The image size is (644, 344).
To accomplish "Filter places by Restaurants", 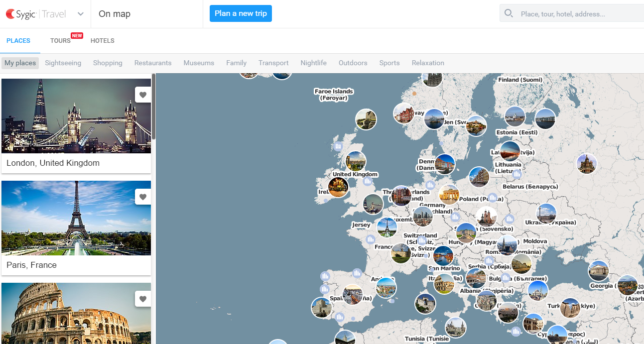I will click(x=153, y=63).
